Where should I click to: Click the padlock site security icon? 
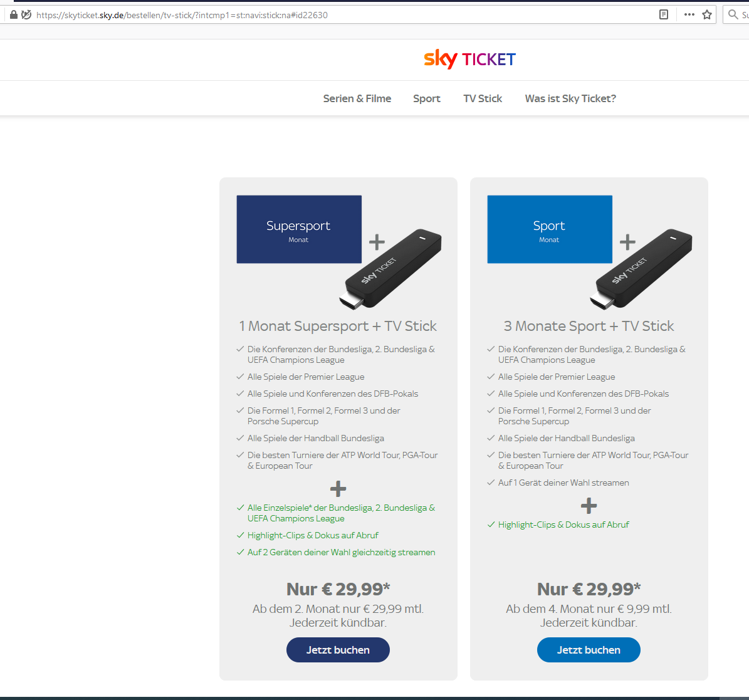click(x=14, y=14)
